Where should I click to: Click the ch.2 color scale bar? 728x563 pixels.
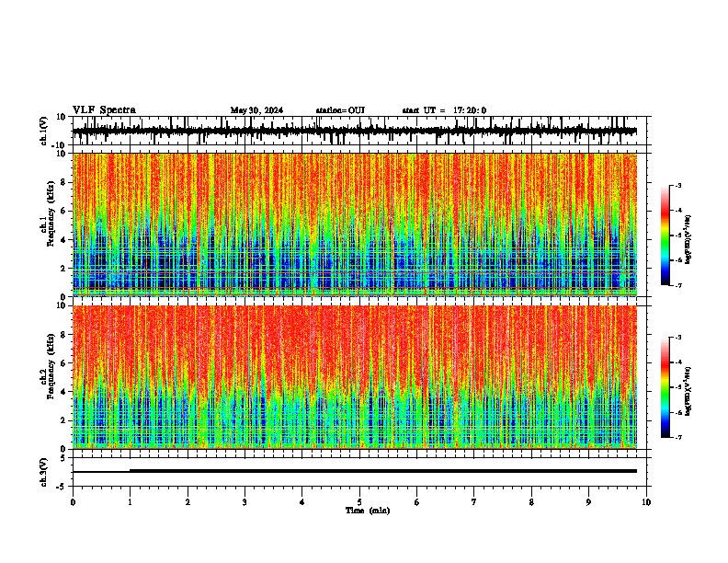[x=665, y=387]
